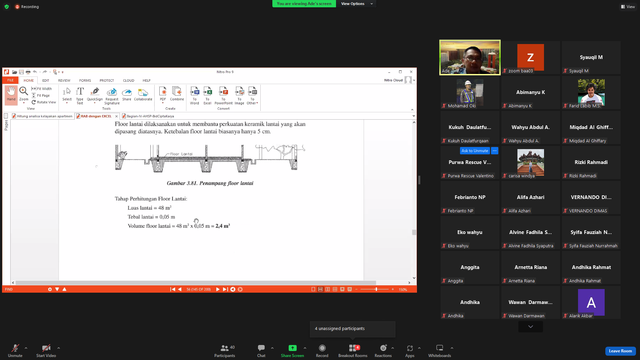Open the To Other convert dropdown
The height and width of the screenshot is (360, 640).
pos(252,96)
